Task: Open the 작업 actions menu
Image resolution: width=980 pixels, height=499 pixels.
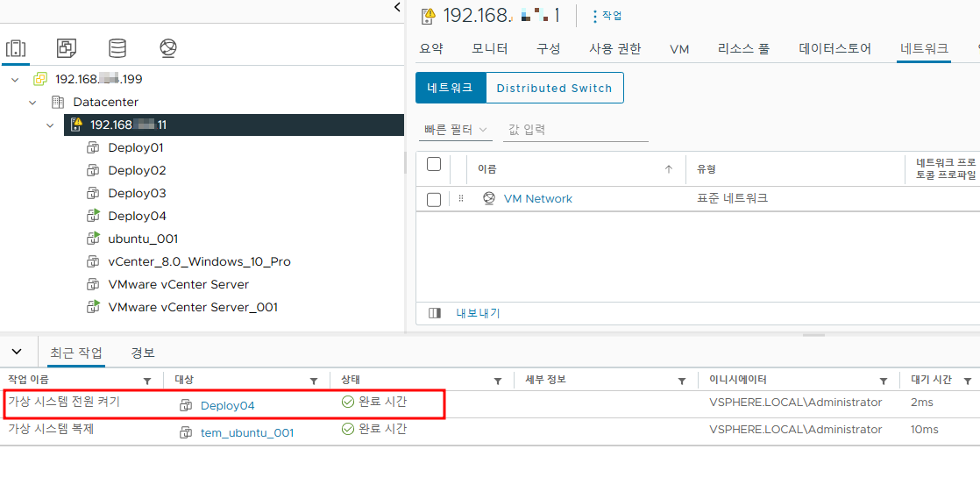Action: [x=607, y=17]
